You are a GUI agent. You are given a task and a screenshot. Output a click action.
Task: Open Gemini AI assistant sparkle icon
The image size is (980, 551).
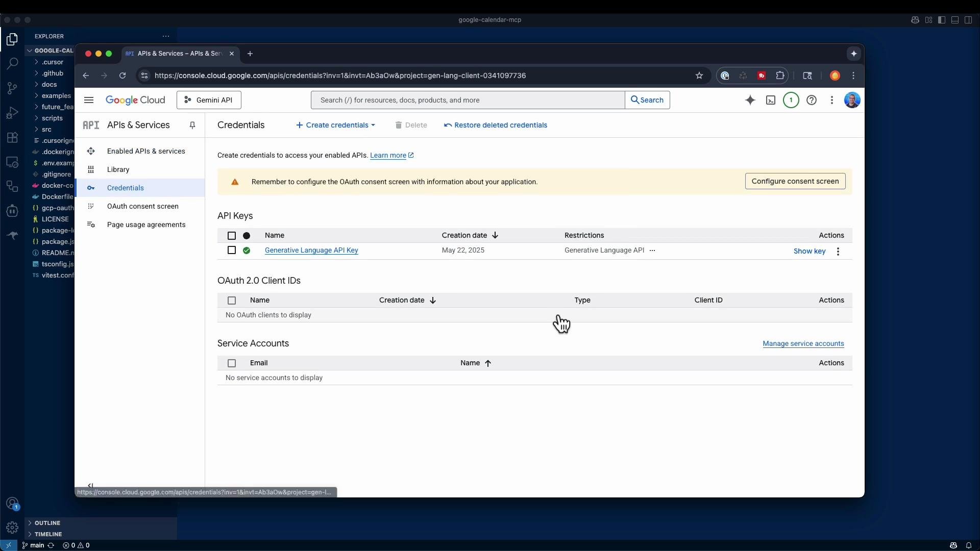point(750,100)
